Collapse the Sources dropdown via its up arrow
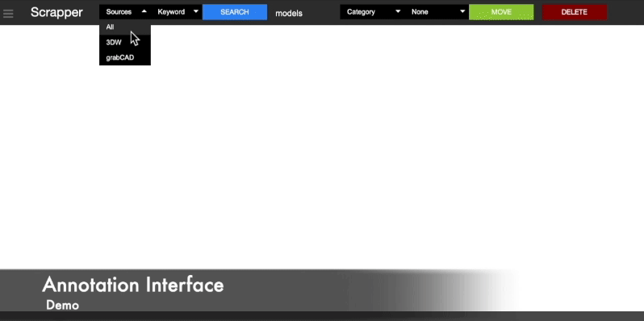This screenshot has width=644, height=321. point(144,11)
